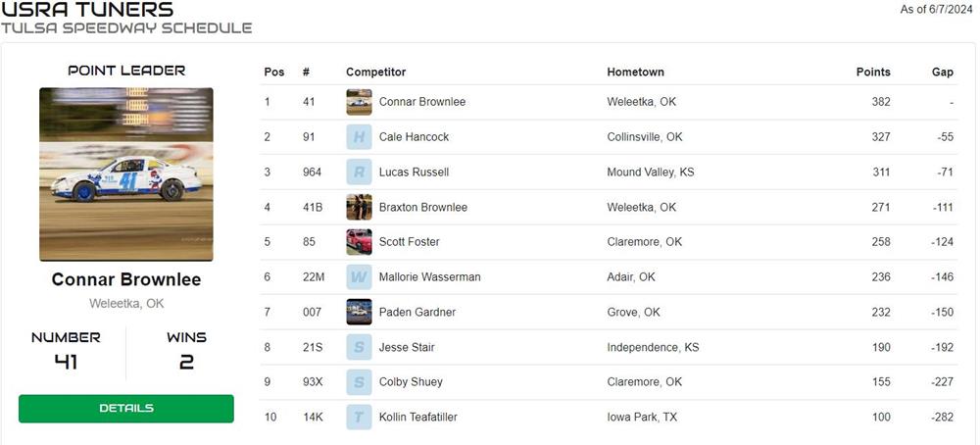Click Connar Brownlee heading under point leader
980x445 pixels.
(125, 279)
